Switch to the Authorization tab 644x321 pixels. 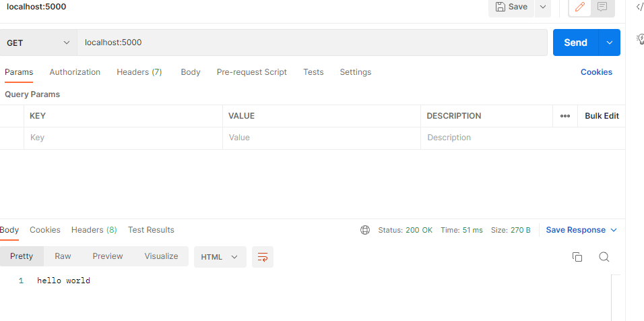pos(75,72)
